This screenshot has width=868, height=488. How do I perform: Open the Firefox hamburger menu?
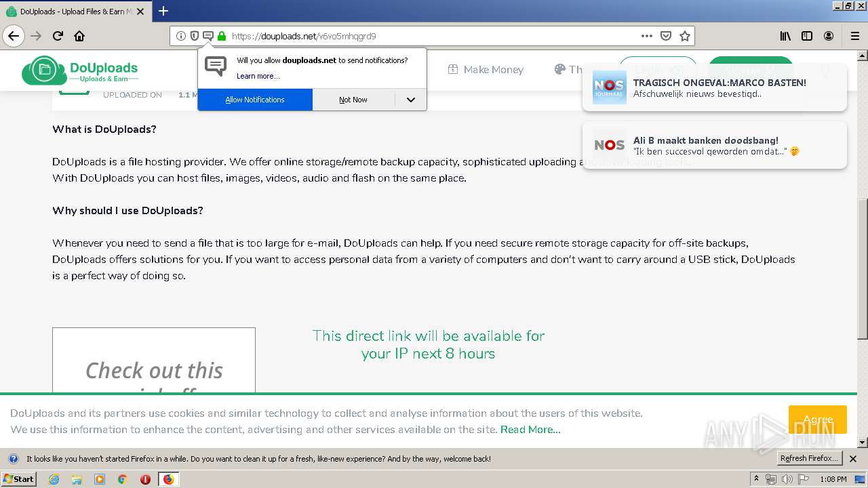pyautogui.click(x=854, y=36)
